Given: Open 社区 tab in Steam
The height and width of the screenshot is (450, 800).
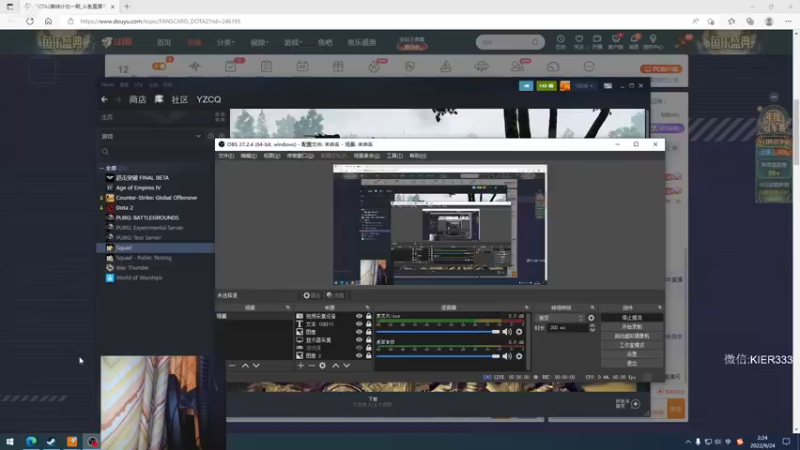Looking at the screenshot, I should (x=180, y=99).
